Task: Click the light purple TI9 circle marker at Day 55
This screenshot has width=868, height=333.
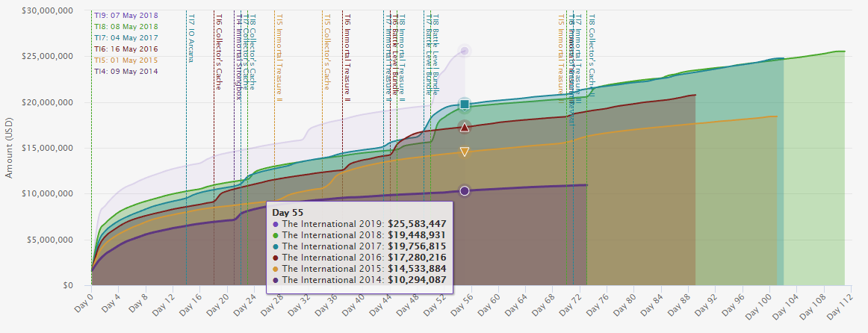Action: (465, 51)
